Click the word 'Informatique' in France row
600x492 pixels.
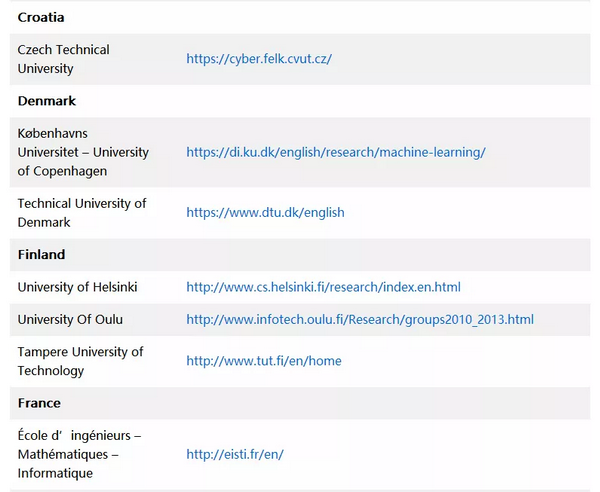click(x=55, y=473)
